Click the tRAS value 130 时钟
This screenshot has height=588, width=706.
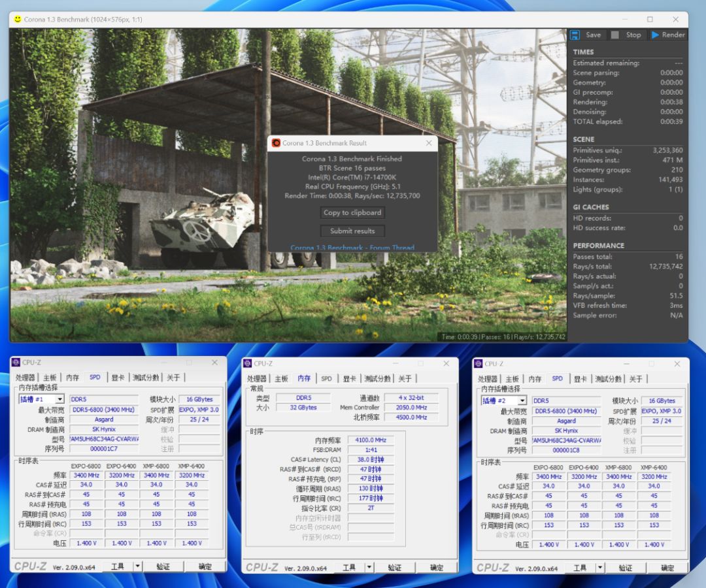tap(371, 489)
